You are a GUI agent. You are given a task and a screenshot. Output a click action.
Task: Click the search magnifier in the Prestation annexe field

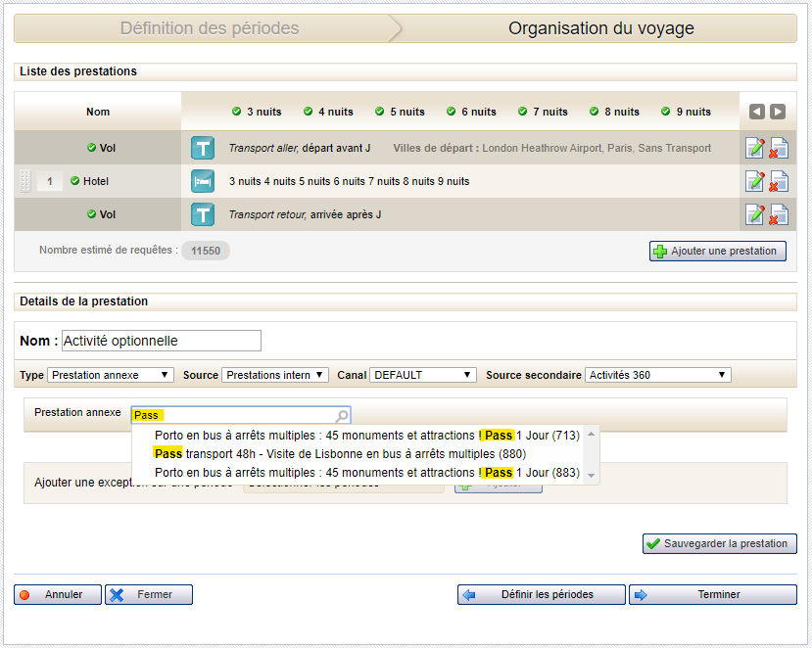(342, 415)
